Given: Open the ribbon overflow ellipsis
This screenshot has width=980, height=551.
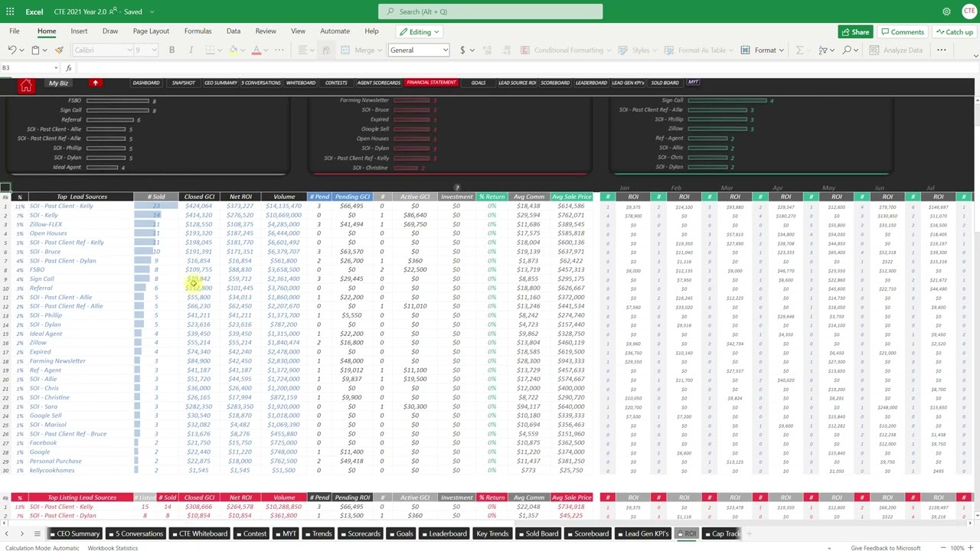Looking at the screenshot, I should click(941, 51).
